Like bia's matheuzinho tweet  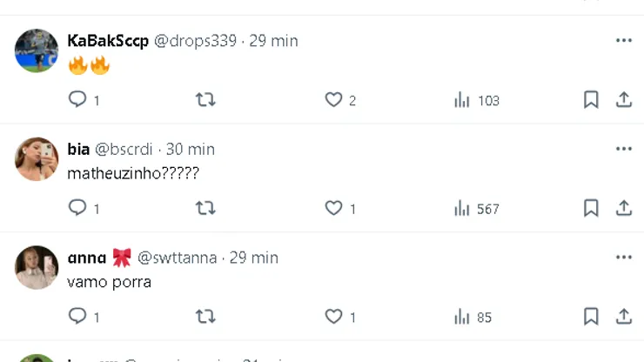[x=333, y=208]
